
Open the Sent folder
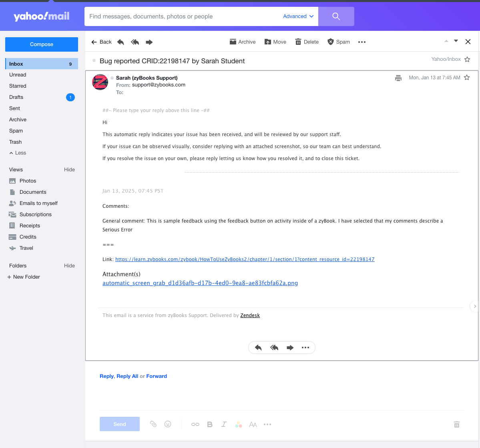14,108
